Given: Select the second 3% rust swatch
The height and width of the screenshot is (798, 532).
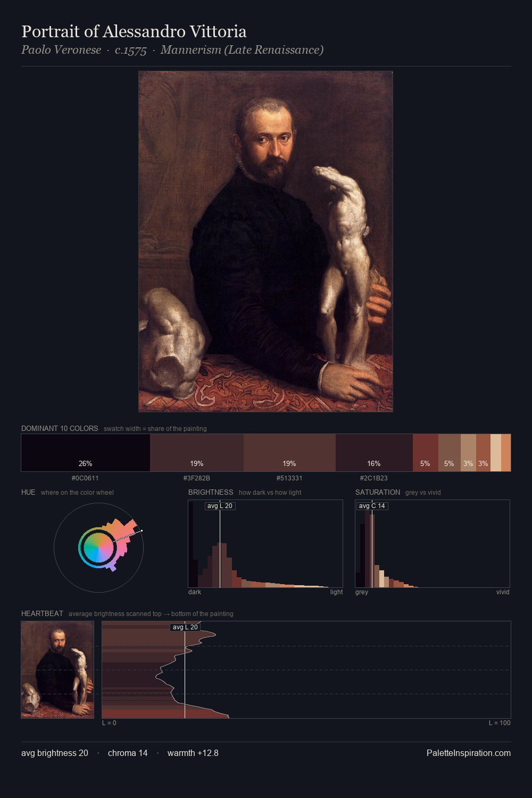Looking at the screenshot, I should click(x=483, y=453).
